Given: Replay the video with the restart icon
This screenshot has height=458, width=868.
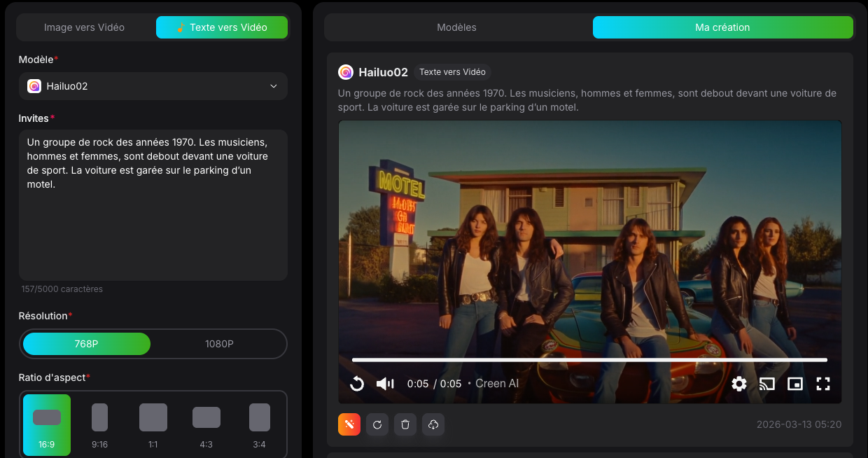Looking at the screenshot, I should 357,384.
